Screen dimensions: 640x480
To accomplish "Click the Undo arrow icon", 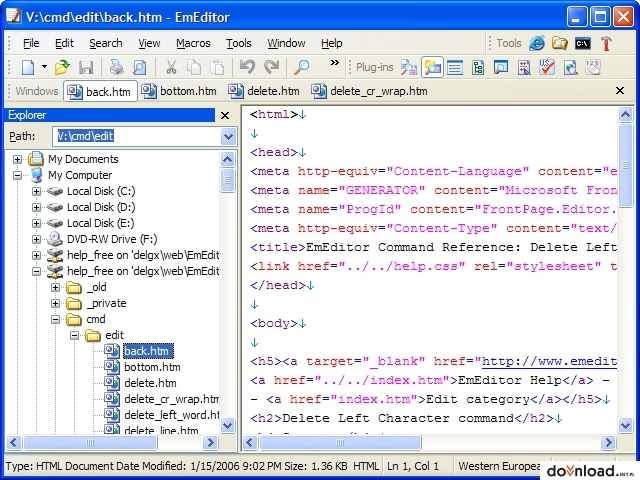I will [x=247, y=67].
